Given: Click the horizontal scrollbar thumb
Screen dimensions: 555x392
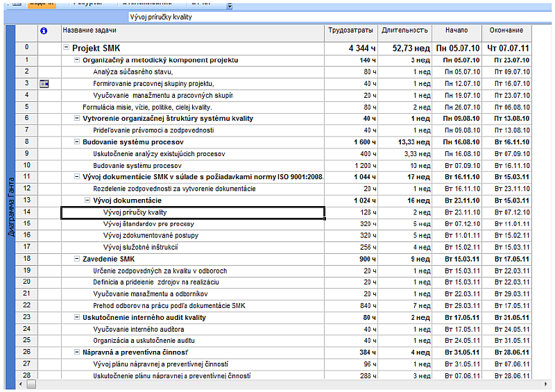Looking at the screenshot, I should 31,384.
